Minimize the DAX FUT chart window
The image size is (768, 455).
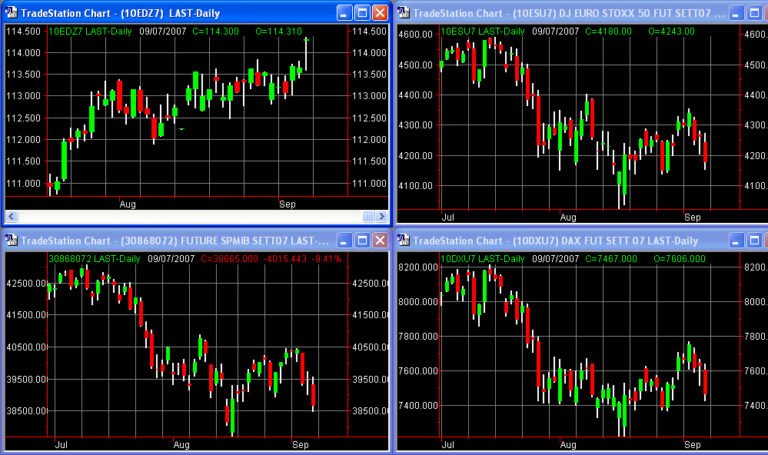(737, 240)
